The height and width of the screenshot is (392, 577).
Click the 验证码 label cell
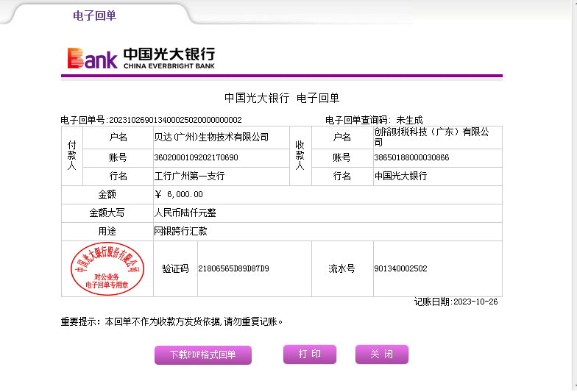[175, 269]
